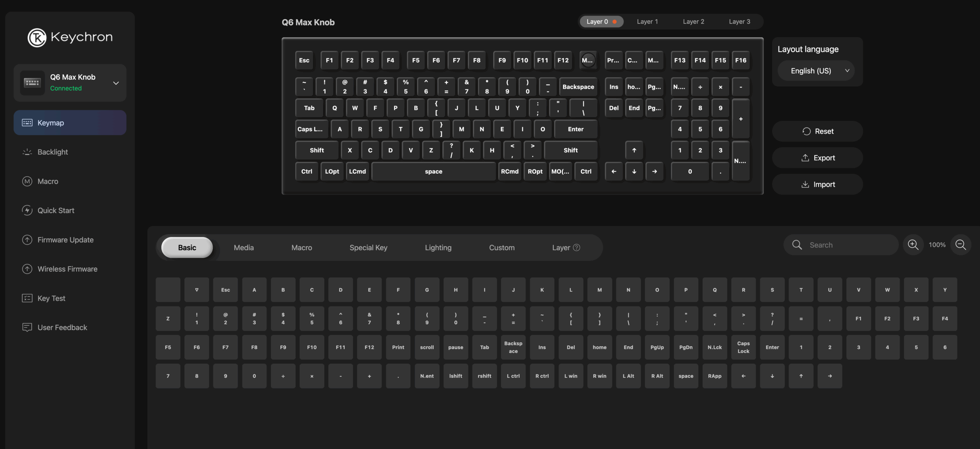
Task: Open the Media keycode tab
Action: pos(243,247)
